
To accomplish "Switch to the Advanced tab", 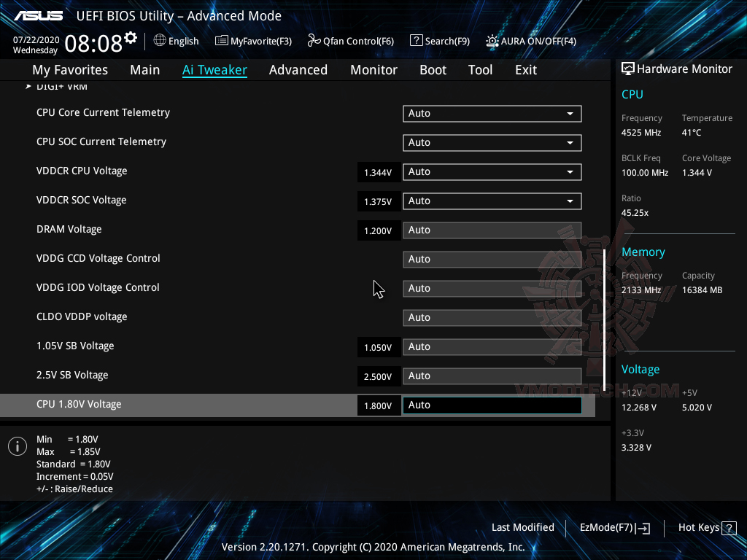I will [298, 70].
